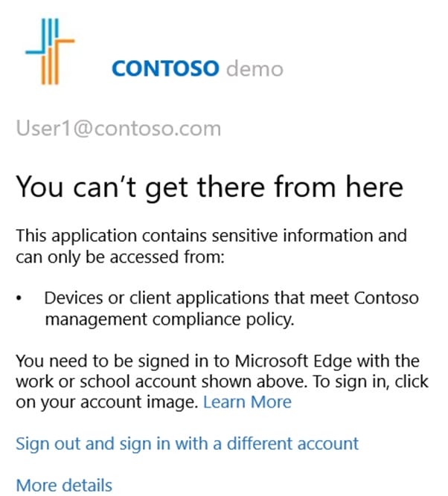Click the words management compliance policy
Screen dimensions: 448x496
coord(170,320)
